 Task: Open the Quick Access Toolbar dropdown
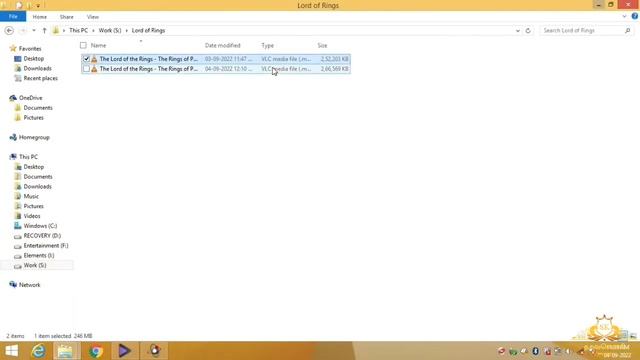click(x=38, y=6)
